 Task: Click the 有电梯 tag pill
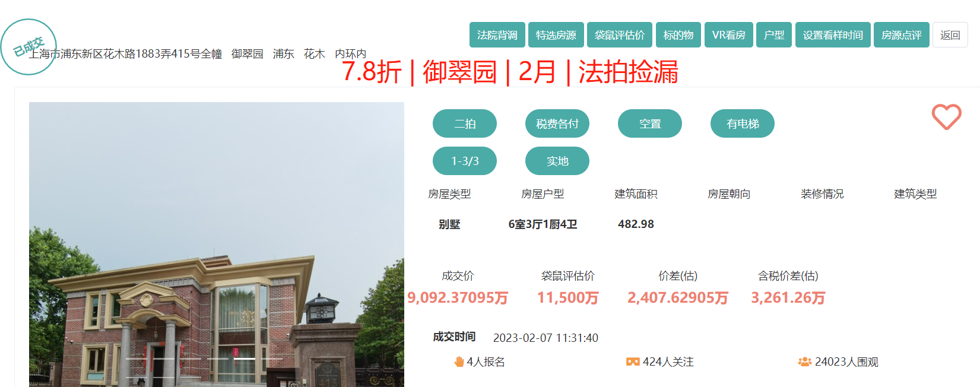(x=742, y=123)
